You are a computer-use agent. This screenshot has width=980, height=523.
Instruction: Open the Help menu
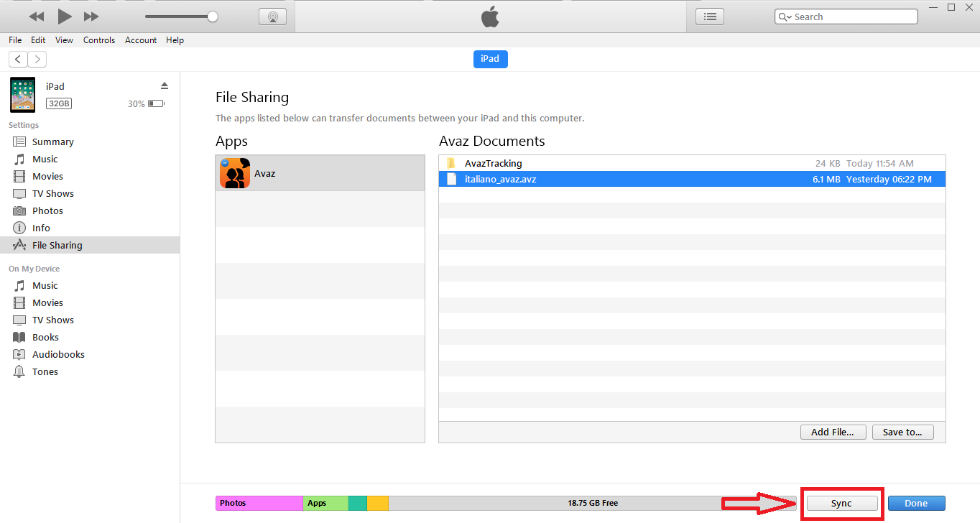point(175,40)
